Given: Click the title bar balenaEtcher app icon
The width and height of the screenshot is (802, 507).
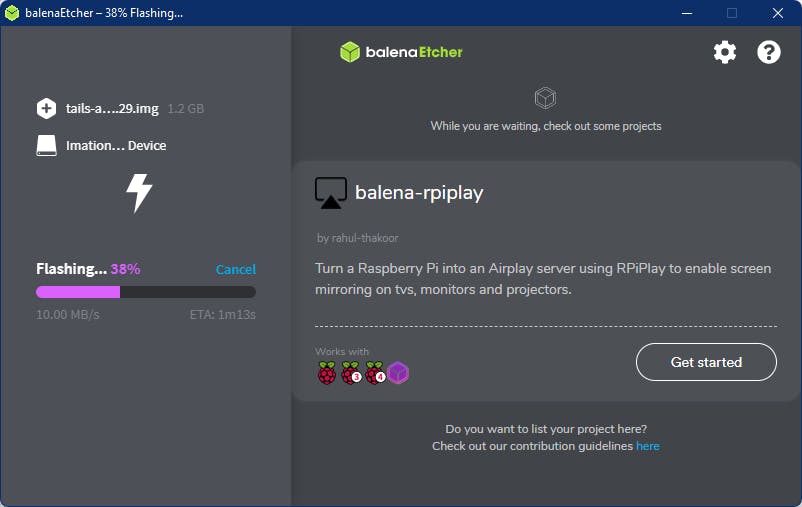Looking at the screenshot, I should 12,13.
